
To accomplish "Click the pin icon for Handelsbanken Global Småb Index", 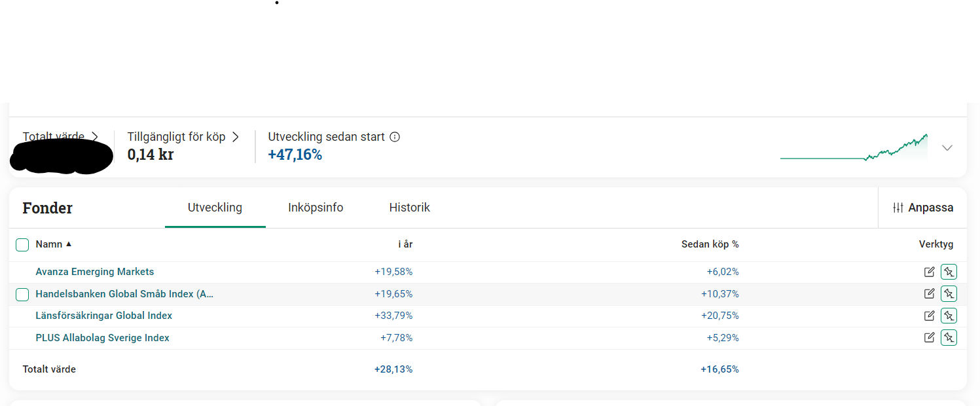I will coord(949,293).
